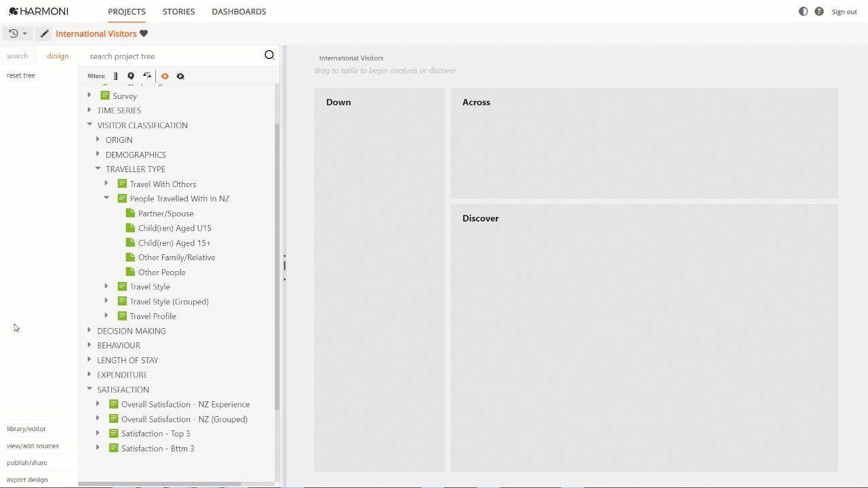The image size is (868, 488).
Task: Select BEHAVIOUR tree label
Action: [x=119, y=346]
